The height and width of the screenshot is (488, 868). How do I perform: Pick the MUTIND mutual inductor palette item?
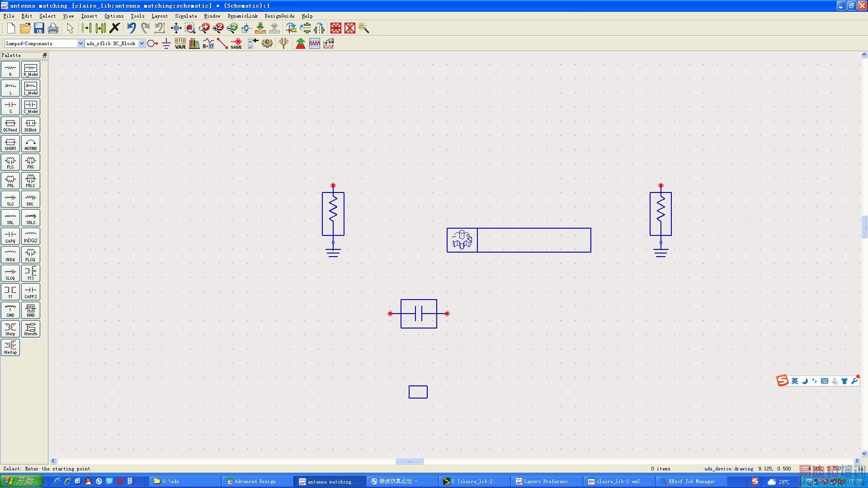click(31, 144)
